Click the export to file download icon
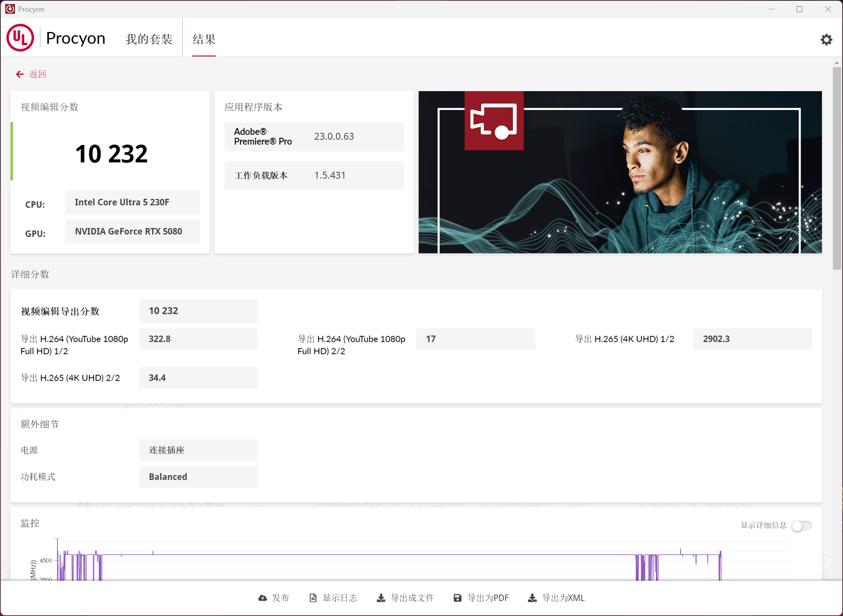Screen dimensions: 843x616 [381, 598]
